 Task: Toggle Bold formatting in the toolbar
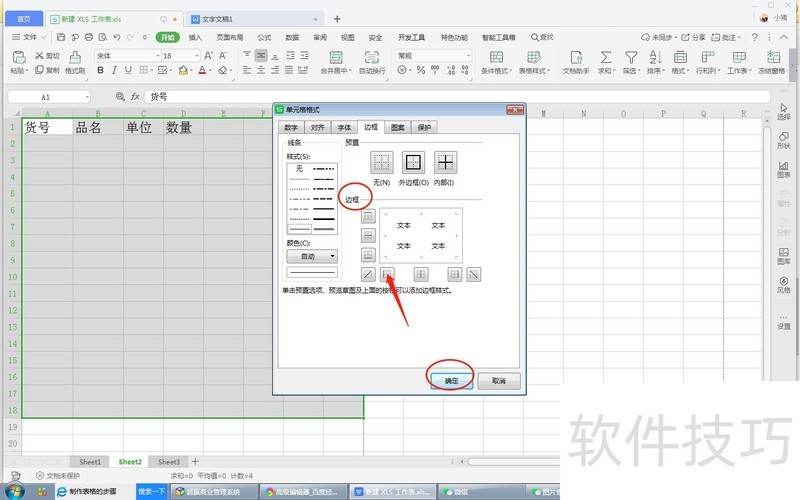100,71
